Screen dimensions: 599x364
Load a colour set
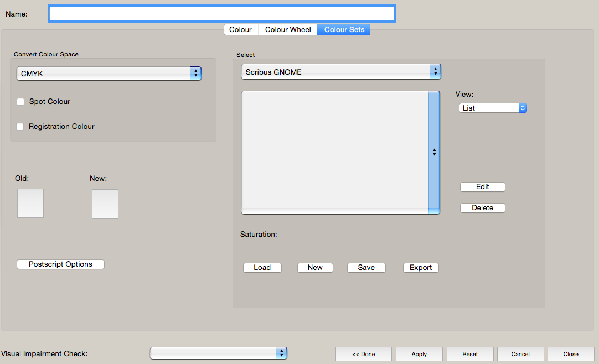coord(262,268)
